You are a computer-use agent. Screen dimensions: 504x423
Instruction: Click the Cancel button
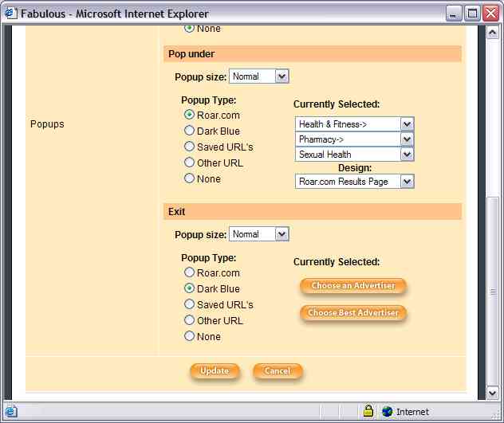[x=278, y=371]
